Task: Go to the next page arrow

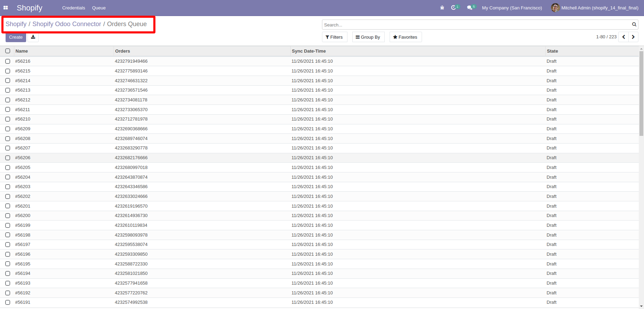Action: pyautogui.click(x=633, y=37)
